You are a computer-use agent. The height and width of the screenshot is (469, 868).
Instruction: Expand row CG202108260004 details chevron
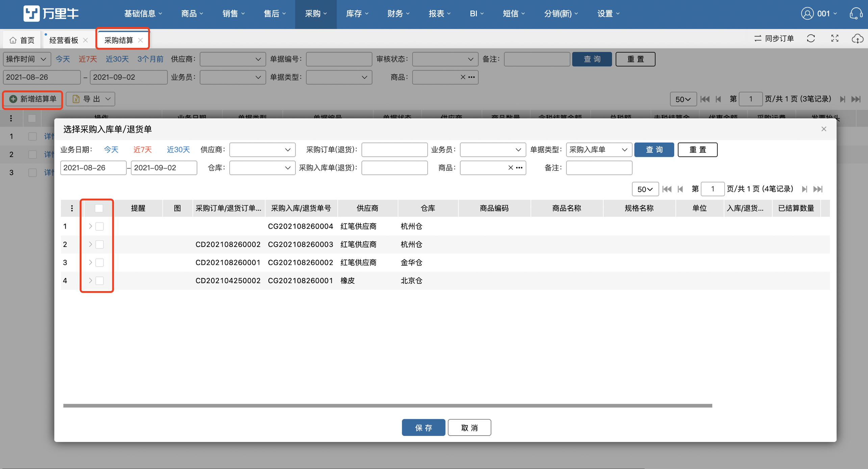tap(90, 226)
